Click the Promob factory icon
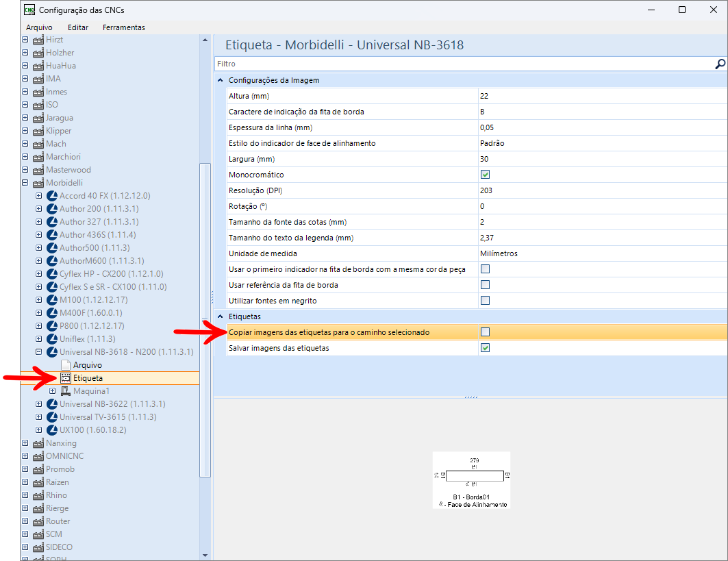This screenshot has height=561, width=728. [38, 469]
